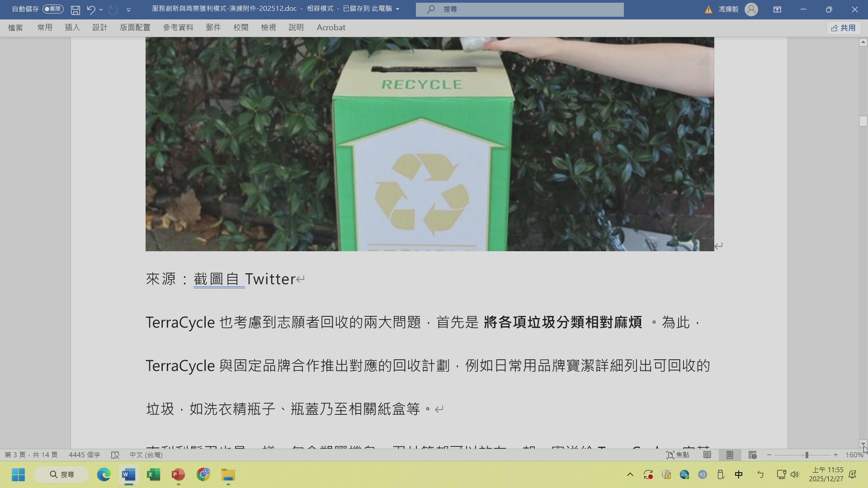The width and height of the screenshot is (868, 488).
Task: Open the 版面配置 (Layout) ribbon tab
Action: (x=135, y=28)
